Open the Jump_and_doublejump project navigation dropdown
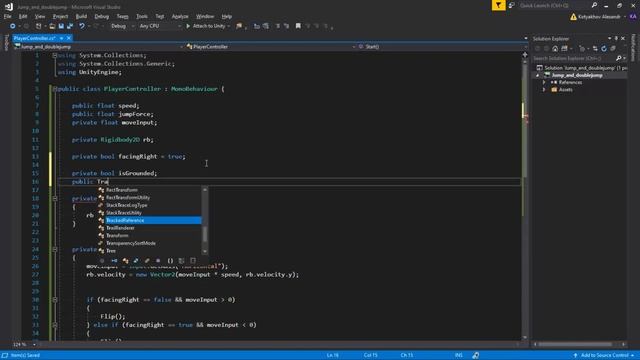640x360 pixels. pyautogui.click(x=98, y=47)
